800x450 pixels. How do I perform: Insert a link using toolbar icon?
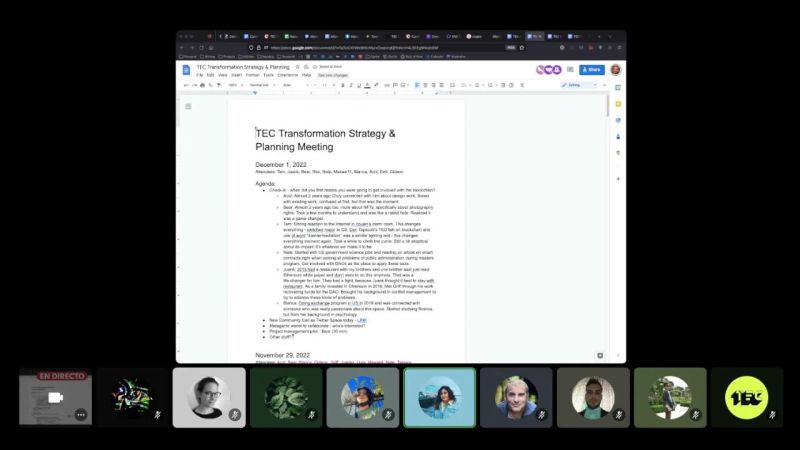[387, 85]
